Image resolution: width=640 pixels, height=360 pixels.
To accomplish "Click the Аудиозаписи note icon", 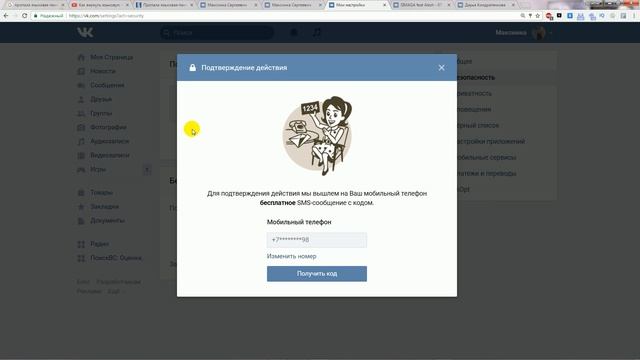I will 81,141.
